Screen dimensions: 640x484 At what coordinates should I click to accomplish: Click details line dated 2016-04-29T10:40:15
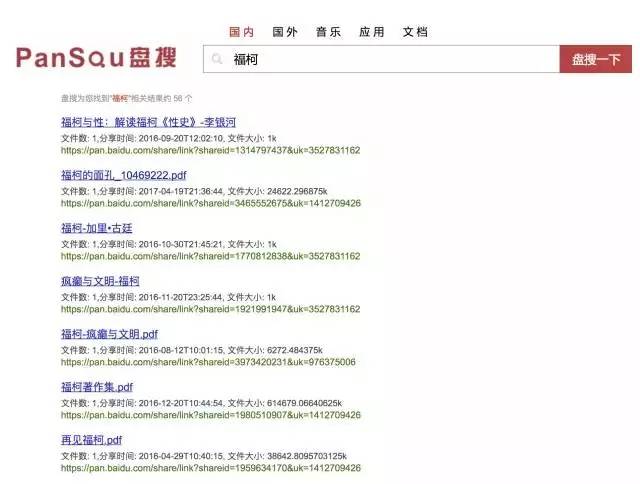204,456
